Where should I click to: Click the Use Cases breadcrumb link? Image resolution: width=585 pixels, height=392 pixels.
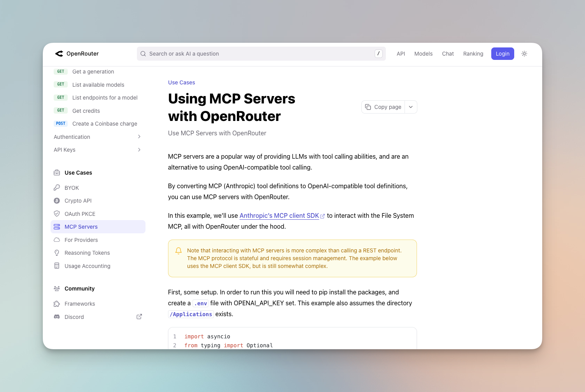[x=182, y=82]
